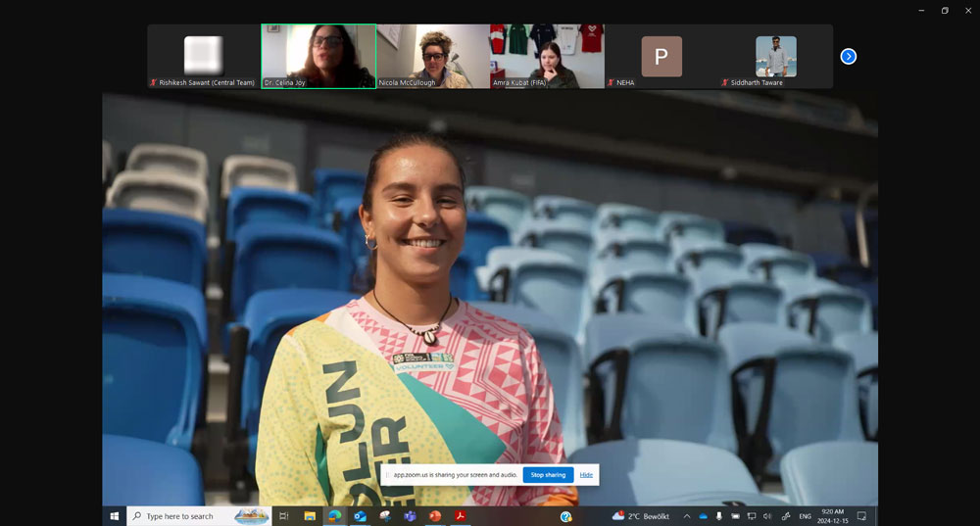Toggle the volume speaker tray icon
The image size is (980, 526).
pos(767,516)
